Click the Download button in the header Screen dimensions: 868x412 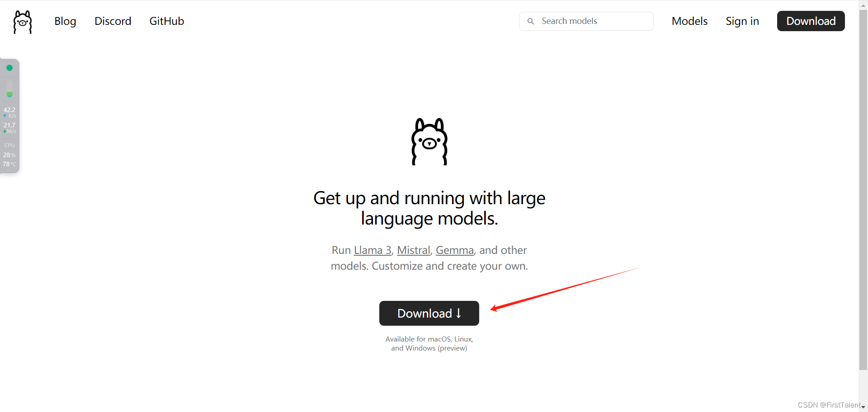pos(811,21)
